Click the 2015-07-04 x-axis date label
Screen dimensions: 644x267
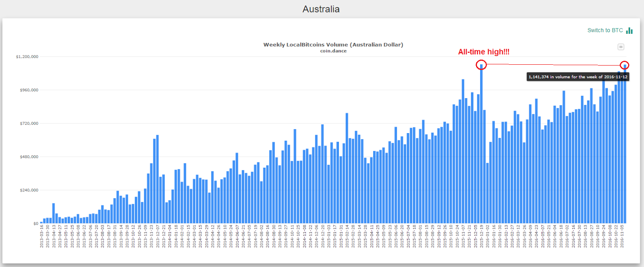[408, 236]
